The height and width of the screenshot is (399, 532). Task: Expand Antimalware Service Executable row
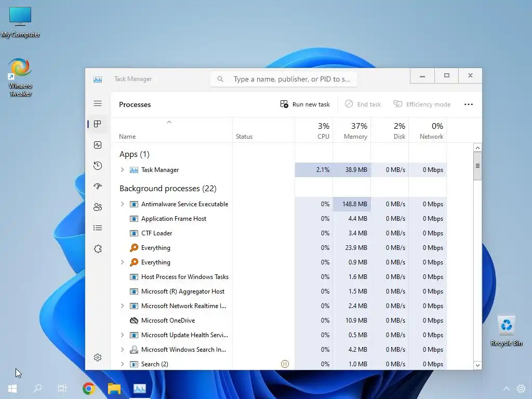click(x=123, y=204)
